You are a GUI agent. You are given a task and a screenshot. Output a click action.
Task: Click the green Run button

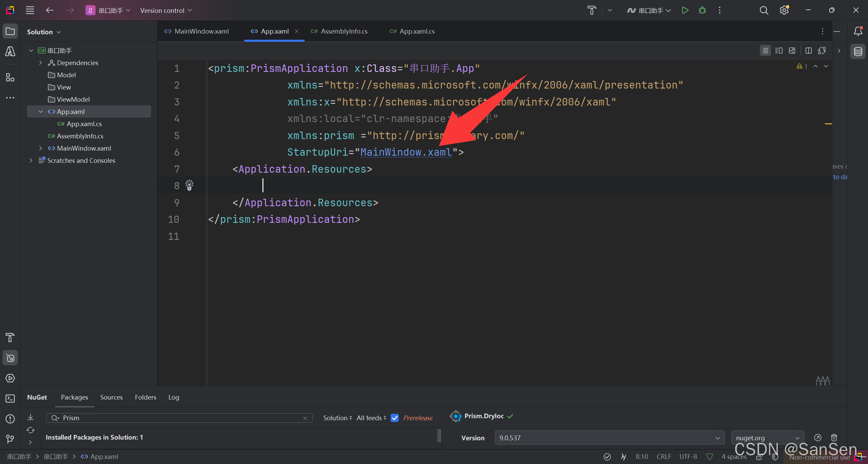tap(685, 10)
